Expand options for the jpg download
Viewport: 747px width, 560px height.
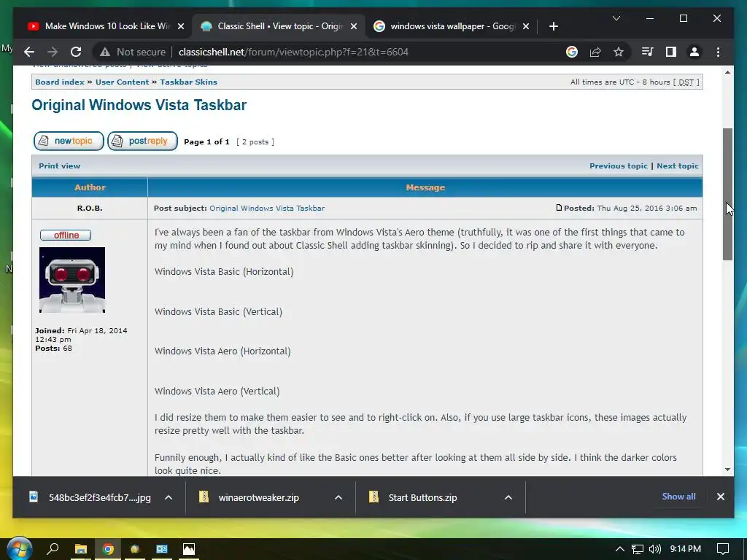coord(169,497)
